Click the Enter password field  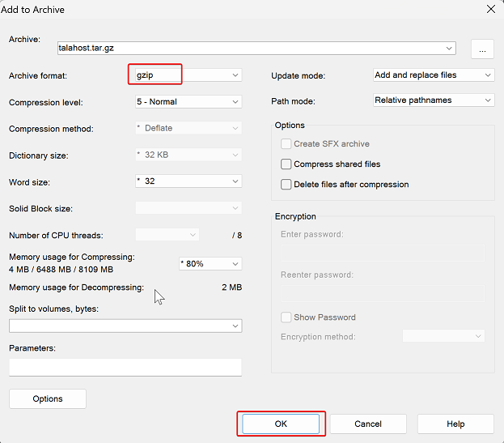pyautogui.click(x=383, y=253)
